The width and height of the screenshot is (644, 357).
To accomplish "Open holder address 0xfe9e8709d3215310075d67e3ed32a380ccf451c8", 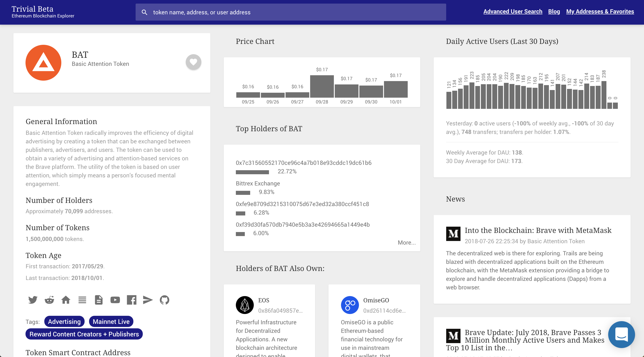I will coord(302,204).
